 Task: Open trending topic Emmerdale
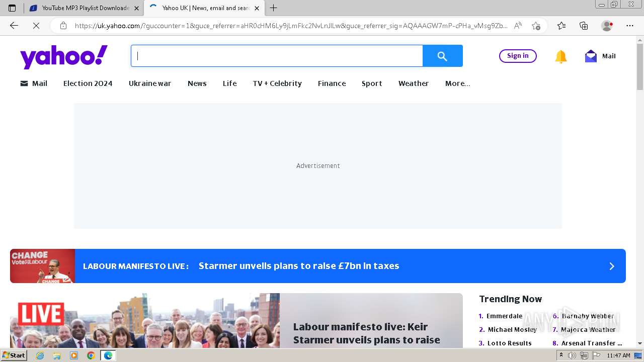point(504,316)
